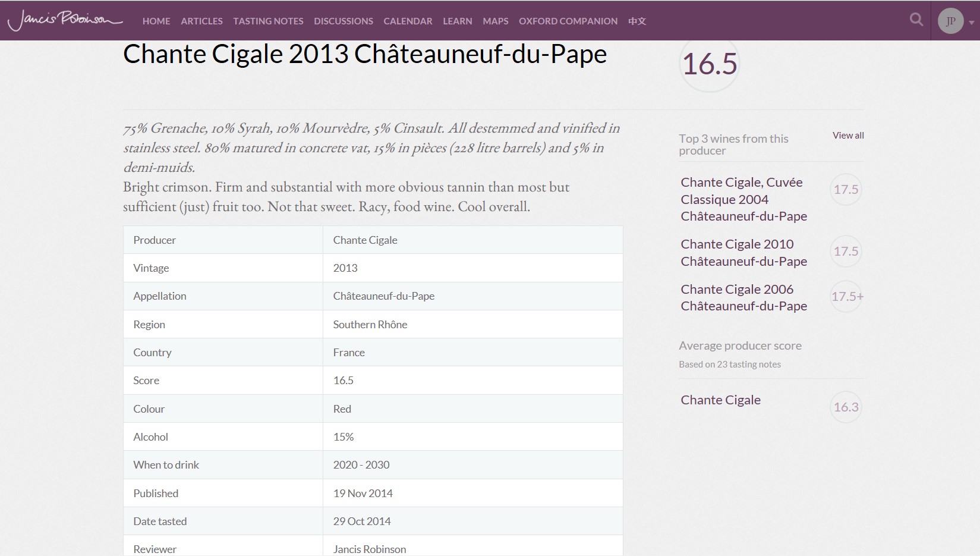Open Chante Cigale Cuvée Classique 2004 link
Image resolution: width=980 pixels, height=556 pixels.
(x=743, y=199)
